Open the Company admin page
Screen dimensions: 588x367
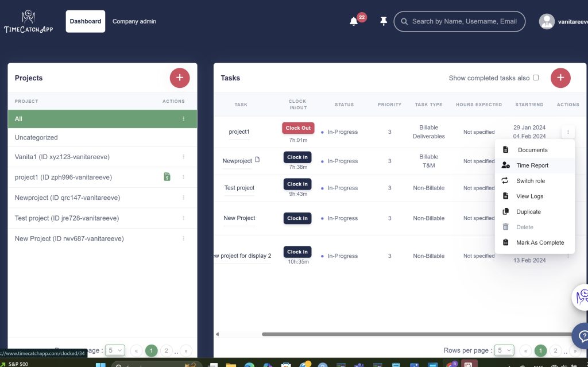point(134,21)
